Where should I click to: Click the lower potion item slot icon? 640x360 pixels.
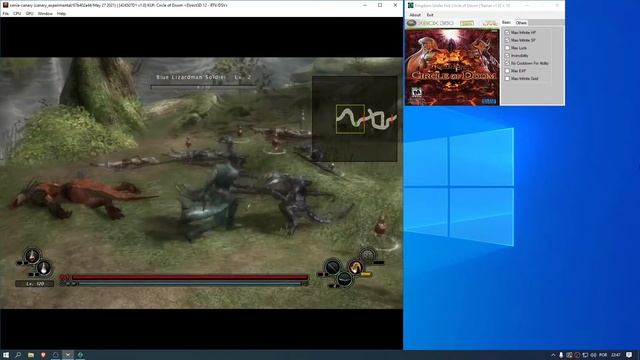(43, 268)
